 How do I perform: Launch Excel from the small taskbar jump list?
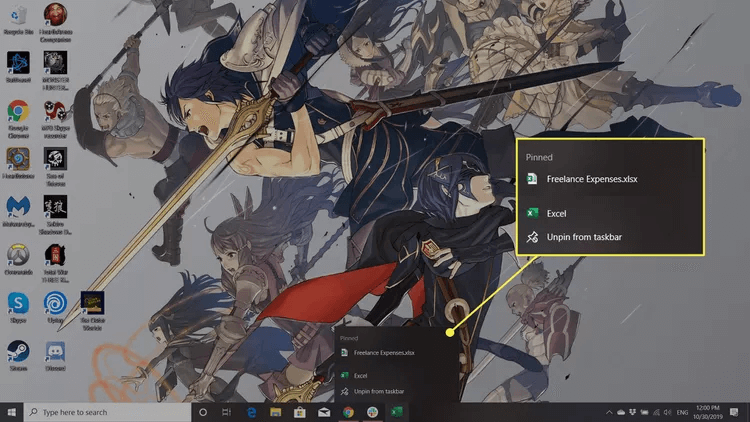tap(354, 376)
